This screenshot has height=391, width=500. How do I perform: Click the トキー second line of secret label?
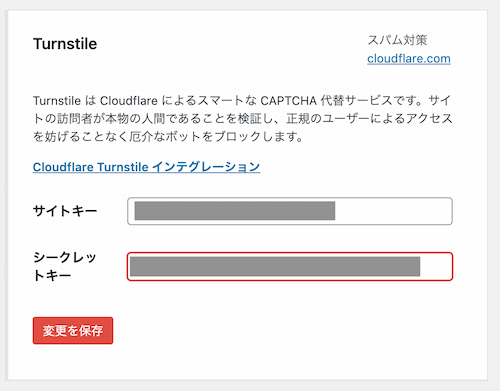(x=52, y=276)
